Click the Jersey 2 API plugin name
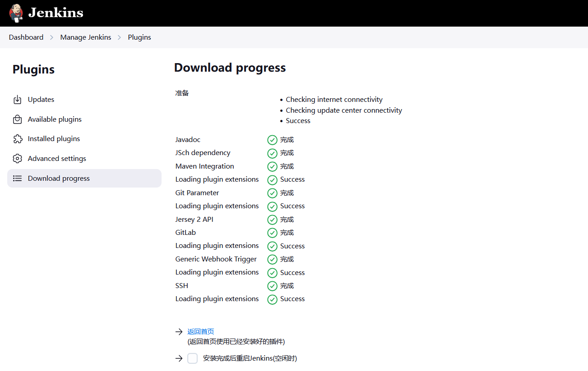This screenshot has width=588, height=371. tap(194, 220)
